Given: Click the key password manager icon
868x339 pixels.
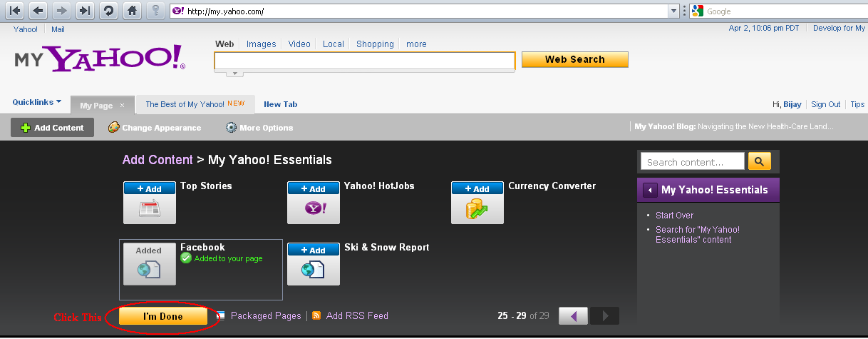Looking at the screenshot, I should (x=155, y=11).
